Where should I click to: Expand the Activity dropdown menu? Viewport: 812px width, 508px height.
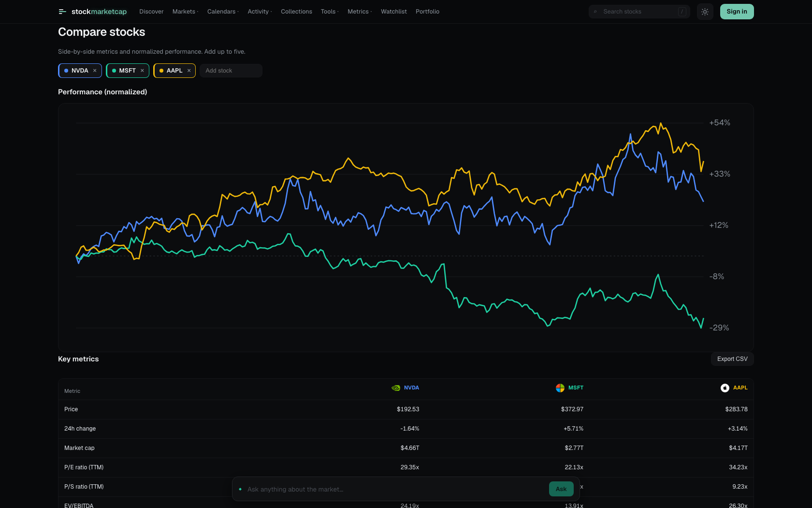[x=260, y=12]
